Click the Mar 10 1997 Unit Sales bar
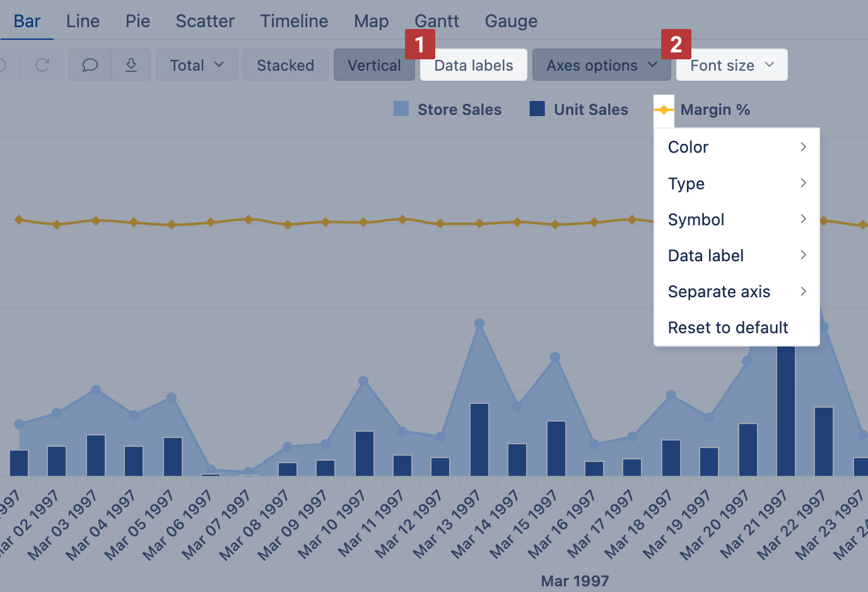Viewport: 868px width, 592px height. click(365, 454)
